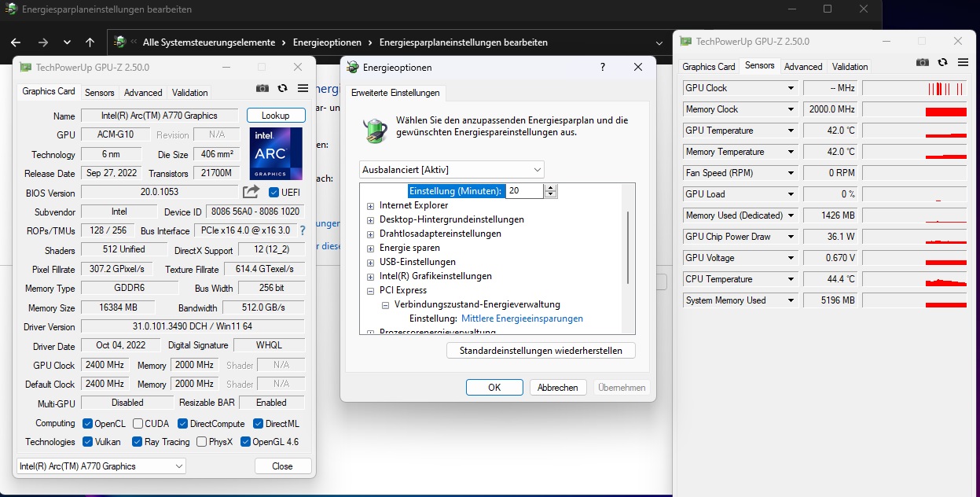Switch to Sensors tab in left GPU-Z window

pyautogui.click(x=100, y=92)
